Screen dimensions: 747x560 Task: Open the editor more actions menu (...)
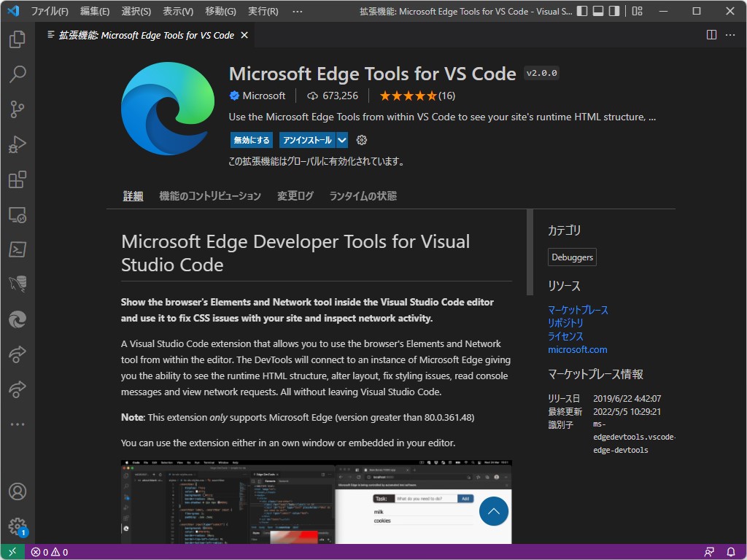[x=731, y=34]
